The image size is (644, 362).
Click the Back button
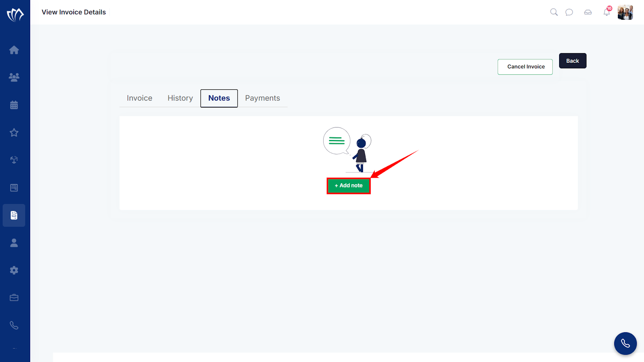(573, 61)
